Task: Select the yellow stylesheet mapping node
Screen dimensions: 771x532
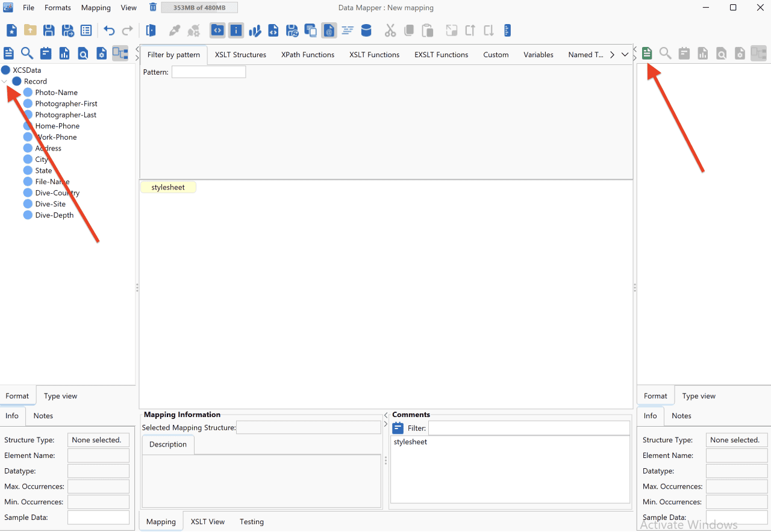Action: click(x=168, y=187)
